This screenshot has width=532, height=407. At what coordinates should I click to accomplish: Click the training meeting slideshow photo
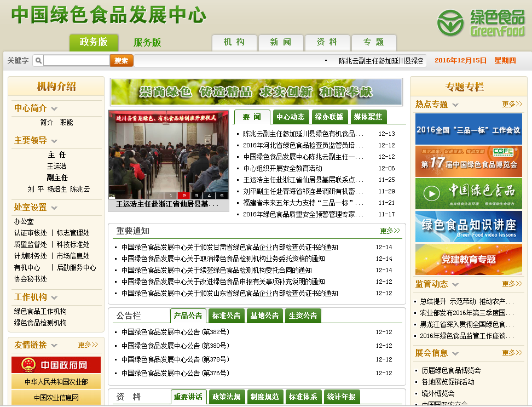tap(169, 154)
